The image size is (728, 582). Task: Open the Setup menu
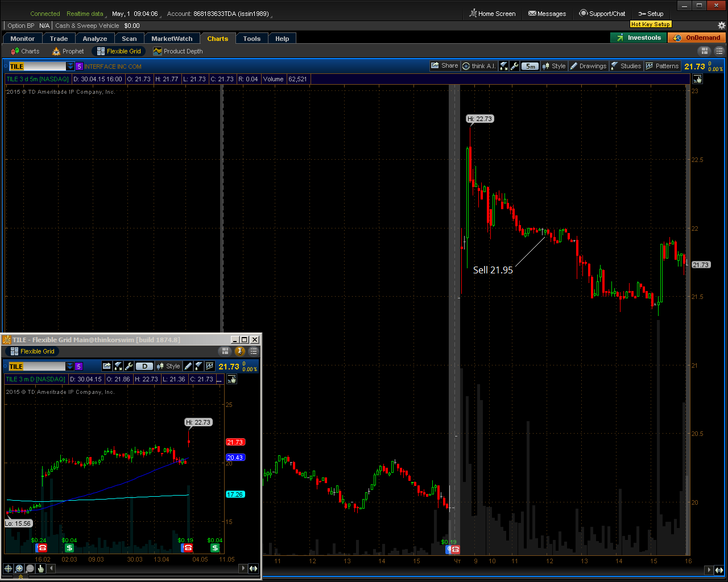[651, 14]
